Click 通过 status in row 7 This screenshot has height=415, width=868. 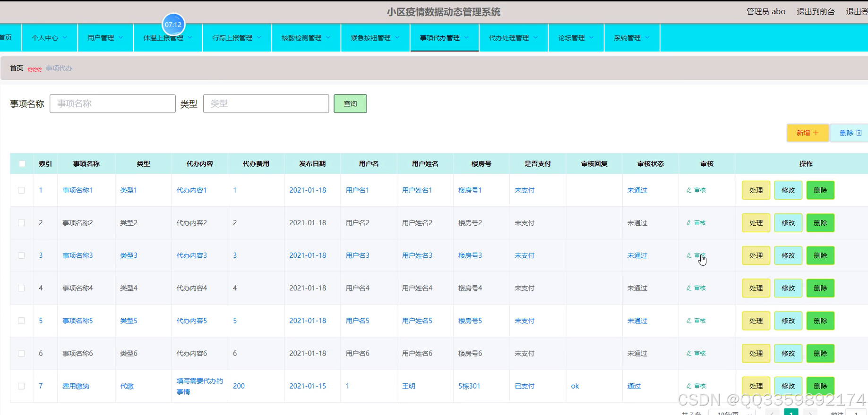point(634,386)
